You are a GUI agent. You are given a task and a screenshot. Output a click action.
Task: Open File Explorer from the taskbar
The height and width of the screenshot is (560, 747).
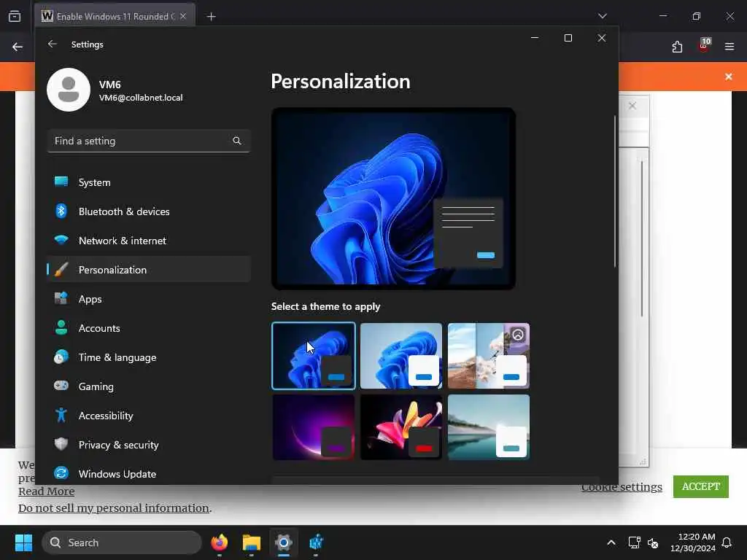click(251, 542)
